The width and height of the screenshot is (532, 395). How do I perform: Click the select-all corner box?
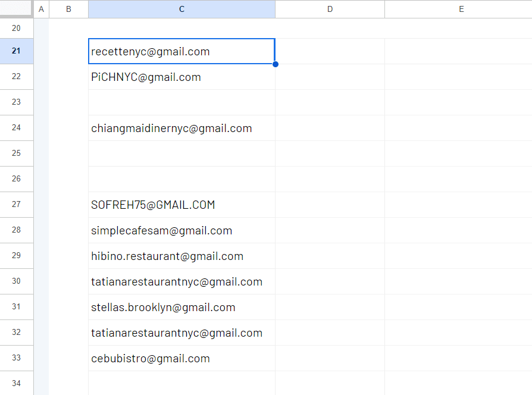click(16, 9)
